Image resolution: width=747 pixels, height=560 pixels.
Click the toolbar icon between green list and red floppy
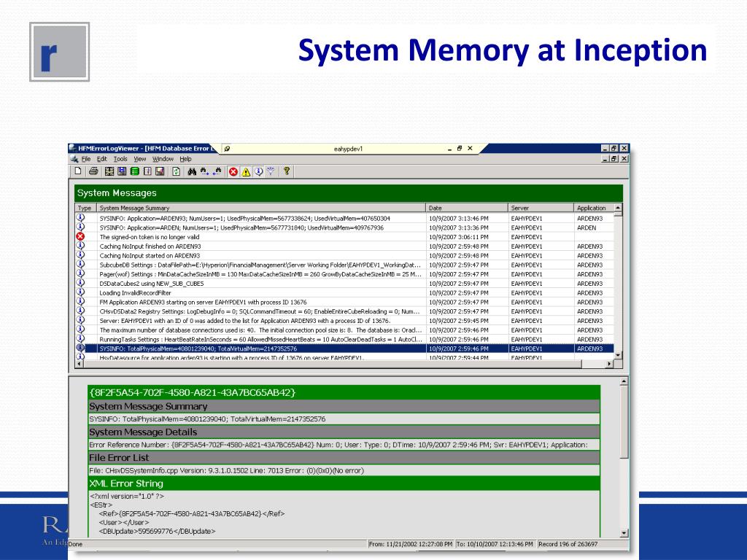147,171
